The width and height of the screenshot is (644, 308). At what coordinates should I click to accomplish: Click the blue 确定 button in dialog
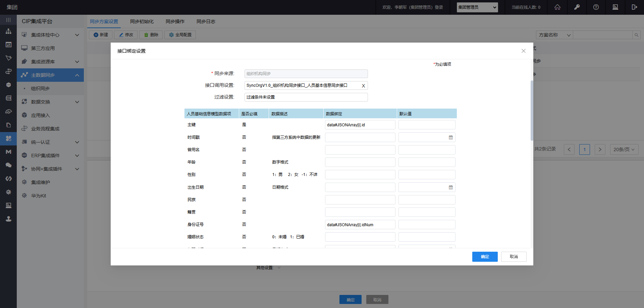[x=485, y=257]
